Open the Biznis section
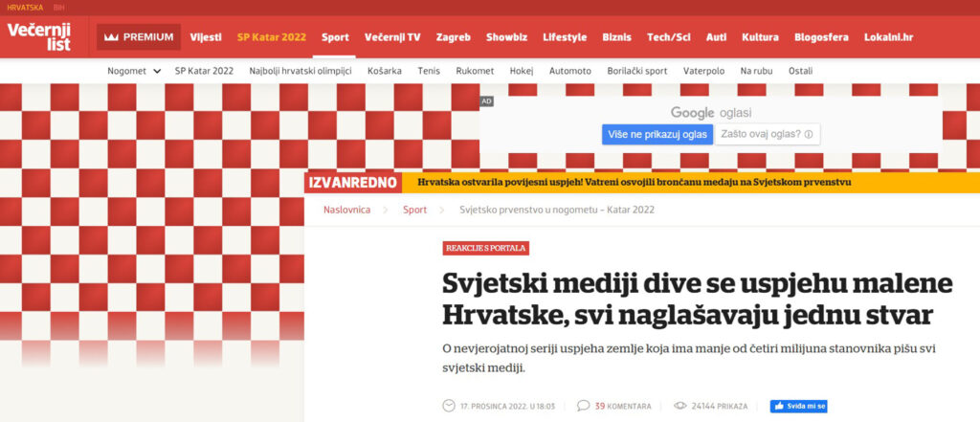This screenshot has width=980, height=422. pos(616,37)
